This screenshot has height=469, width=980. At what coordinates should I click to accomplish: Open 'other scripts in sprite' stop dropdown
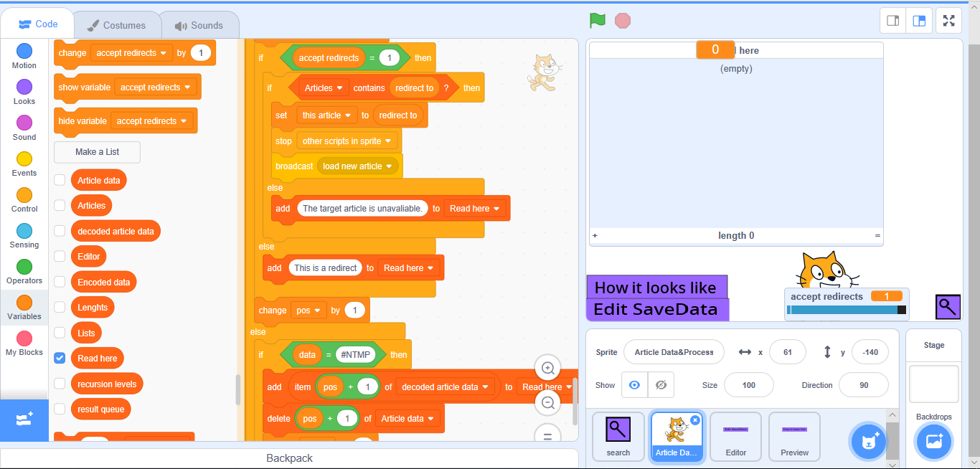point(347,141)
